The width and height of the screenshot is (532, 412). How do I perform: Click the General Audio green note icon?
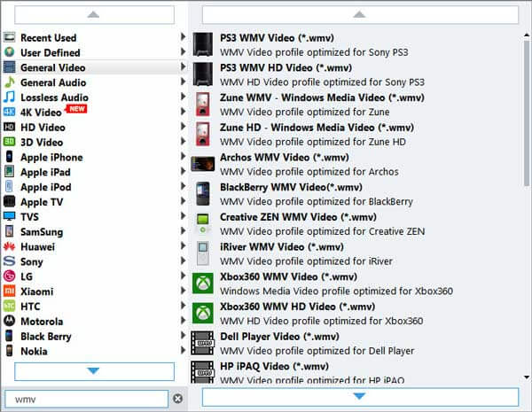9,82
